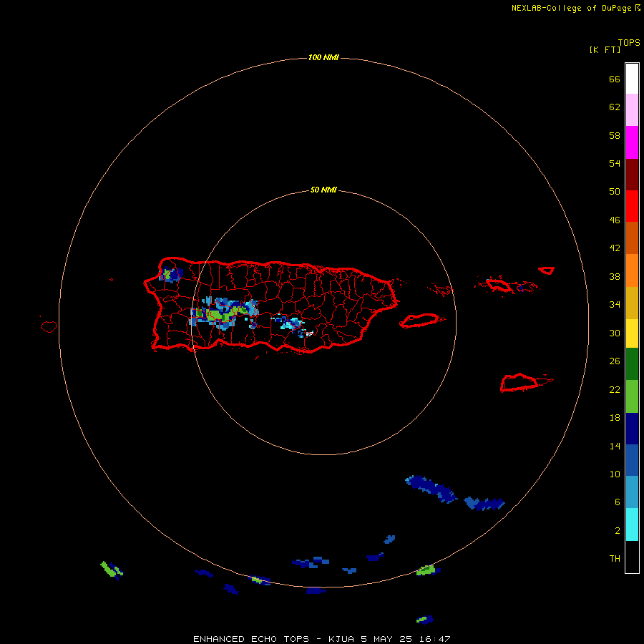Image resolution: width=644 pixels, height=644 pixels.
Task: Click the cyan legend swatch
Action: click(632, 525)
